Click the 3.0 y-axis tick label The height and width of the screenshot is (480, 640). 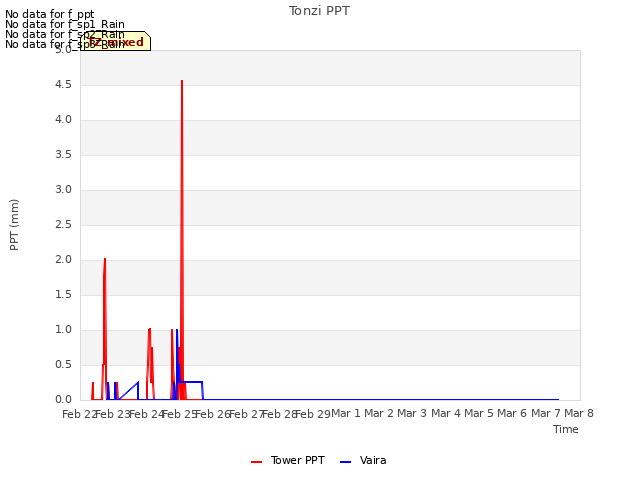[63, 189]
